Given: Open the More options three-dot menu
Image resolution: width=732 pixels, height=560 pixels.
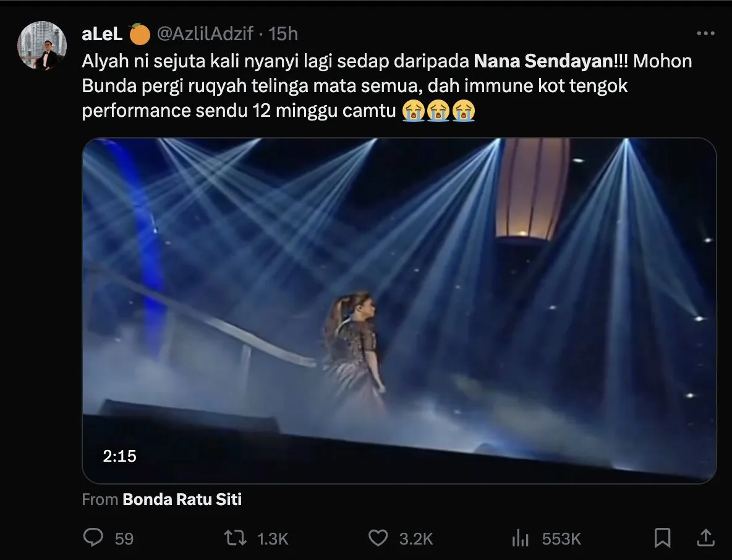Looking at the screenshot, I should point(705,33).
